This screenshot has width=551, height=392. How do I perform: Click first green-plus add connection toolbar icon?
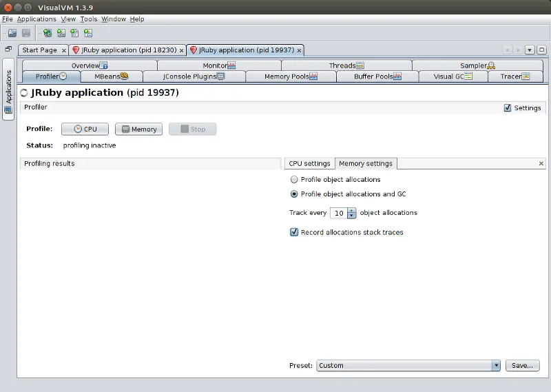coord(48,33)
